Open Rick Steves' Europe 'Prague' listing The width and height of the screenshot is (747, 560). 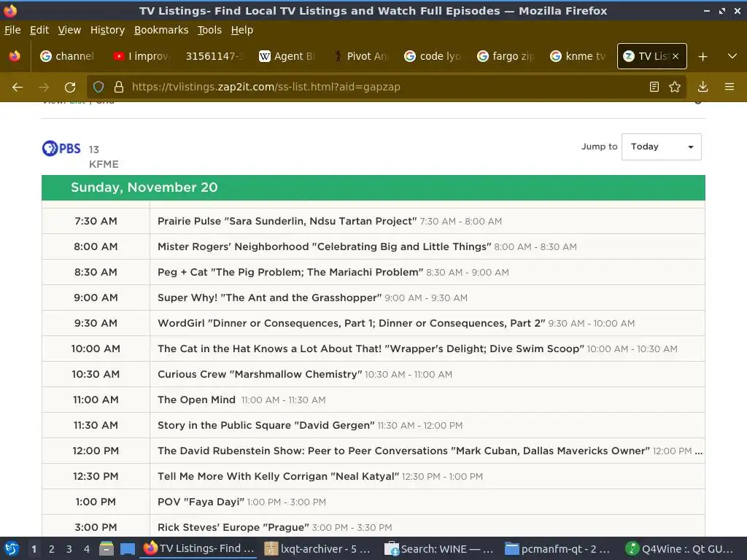[233, 528]
